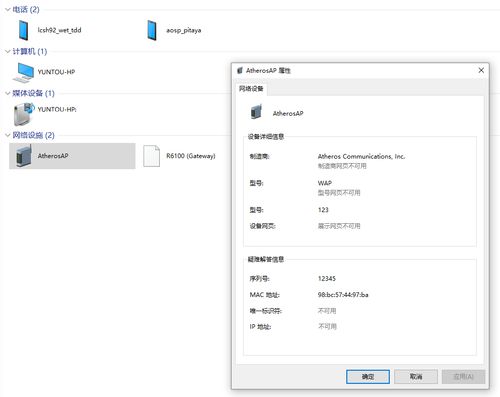Click the model number value 123
Image resolution: width=500 pixels, height=397 pixels.
point(323,210)
